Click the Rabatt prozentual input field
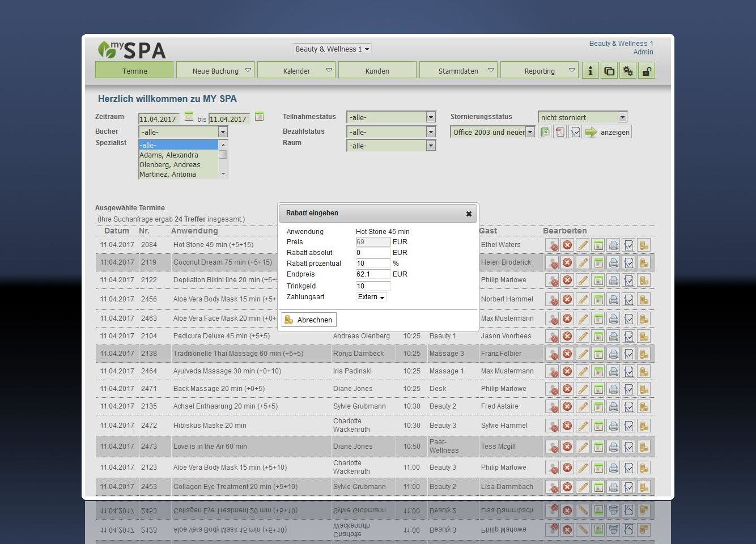 [373, 263]
